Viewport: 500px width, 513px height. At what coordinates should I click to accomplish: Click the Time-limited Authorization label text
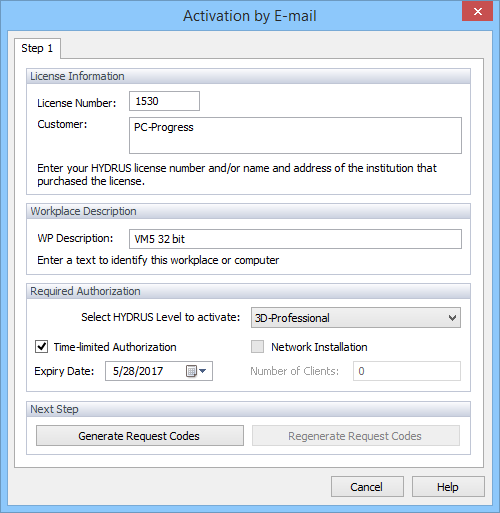point(115,347)
